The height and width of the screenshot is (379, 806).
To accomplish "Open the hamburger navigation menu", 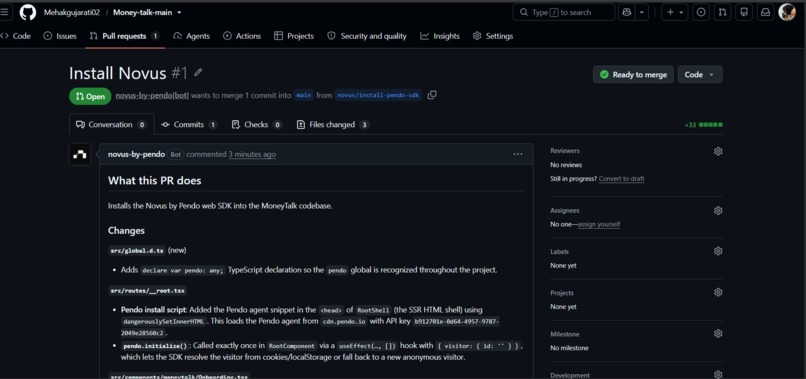I will (5, 12).
